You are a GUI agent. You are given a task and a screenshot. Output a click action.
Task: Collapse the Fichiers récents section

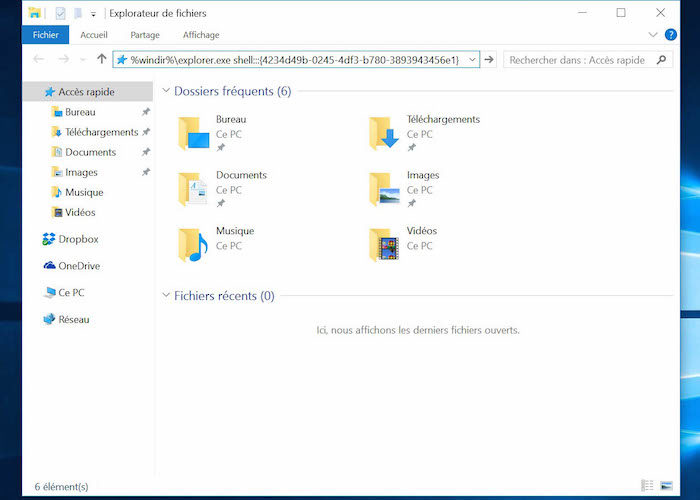pos(166,296)
